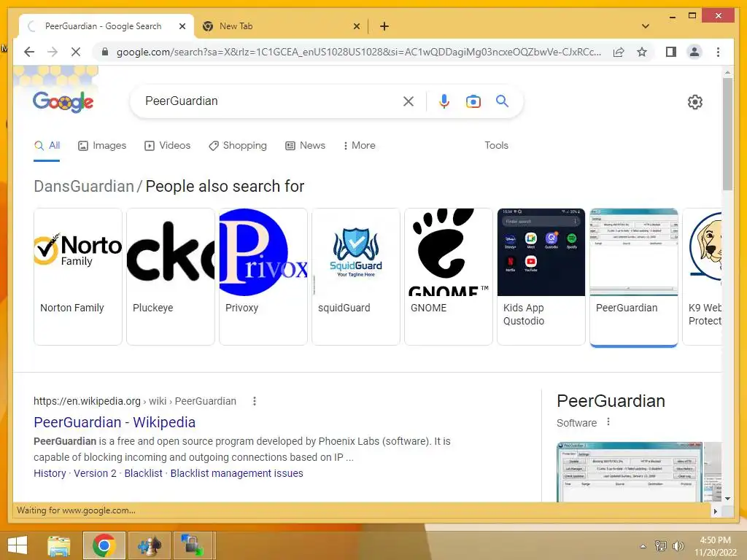The width and height of the screenshot is (747, 560).
Task: Open the Version 2 sitelink
Action: click(x=95, y=473)
